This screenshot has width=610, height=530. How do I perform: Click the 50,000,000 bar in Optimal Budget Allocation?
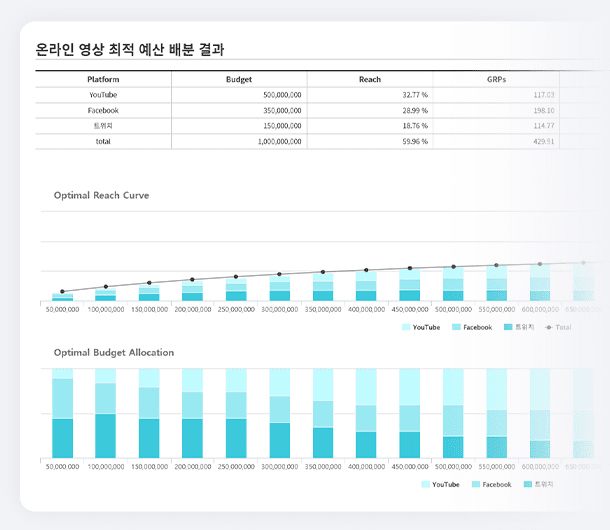pos(62,414)
